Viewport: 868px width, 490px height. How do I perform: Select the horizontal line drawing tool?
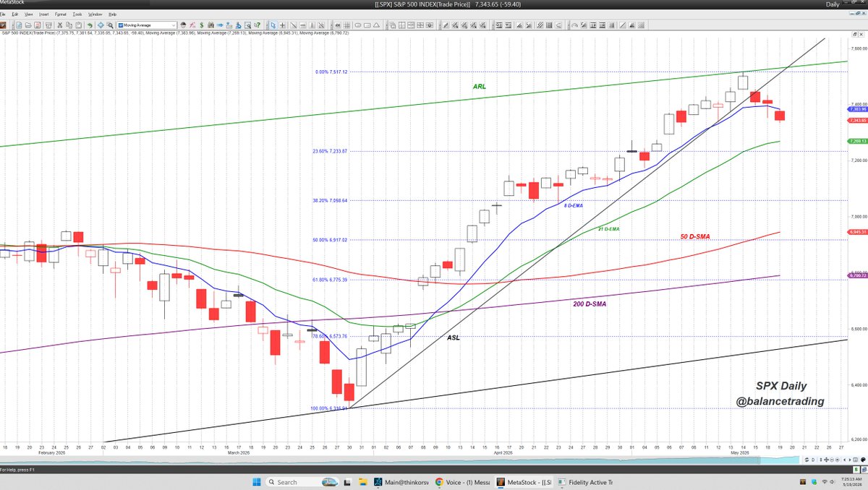tap(302, 25)
